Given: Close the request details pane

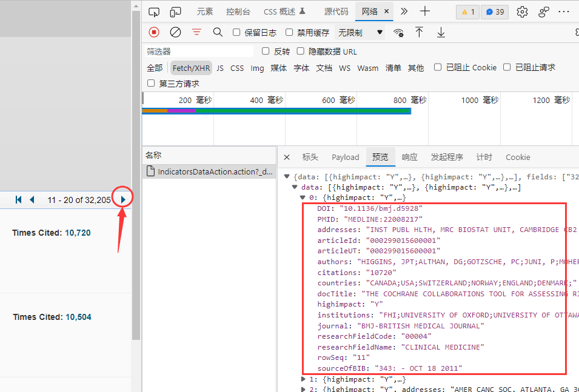Looking at the screenshot, I should [287, 158].
